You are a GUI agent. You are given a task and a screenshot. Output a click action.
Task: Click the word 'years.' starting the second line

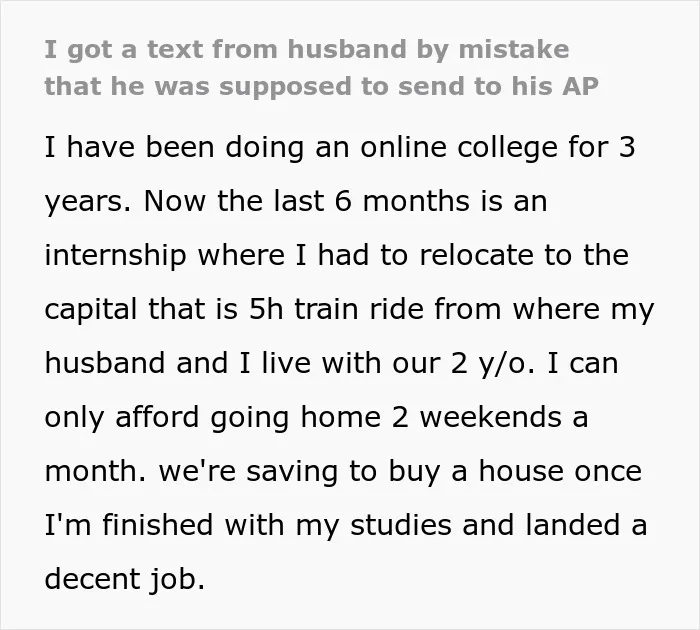tap(88, 203)
